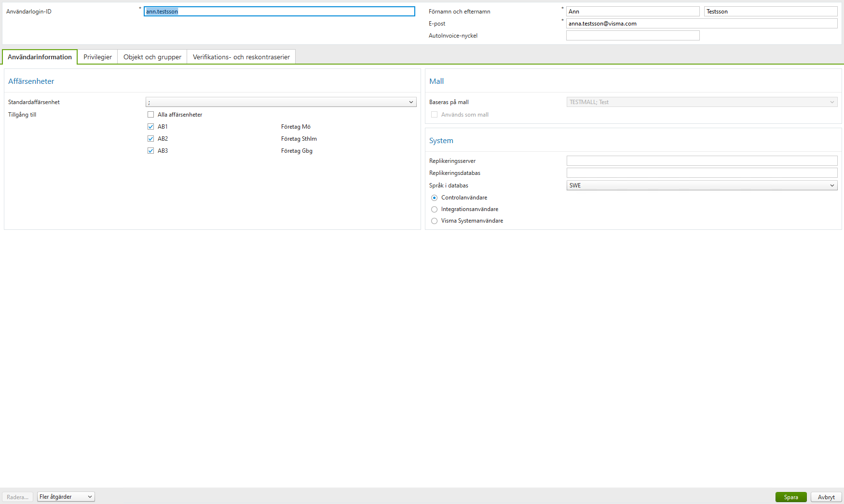Select the Efternamn field containing Testsson
Image resolution: width=844 pixels, height=504 pixels.
pyautogui.click(x=770, y=11)
